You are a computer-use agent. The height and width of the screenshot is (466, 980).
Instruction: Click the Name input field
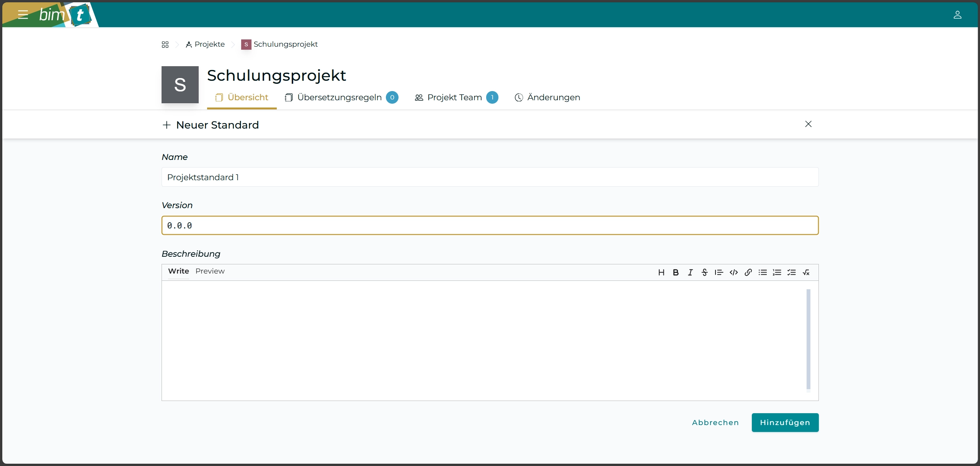(x=490, y=177)
